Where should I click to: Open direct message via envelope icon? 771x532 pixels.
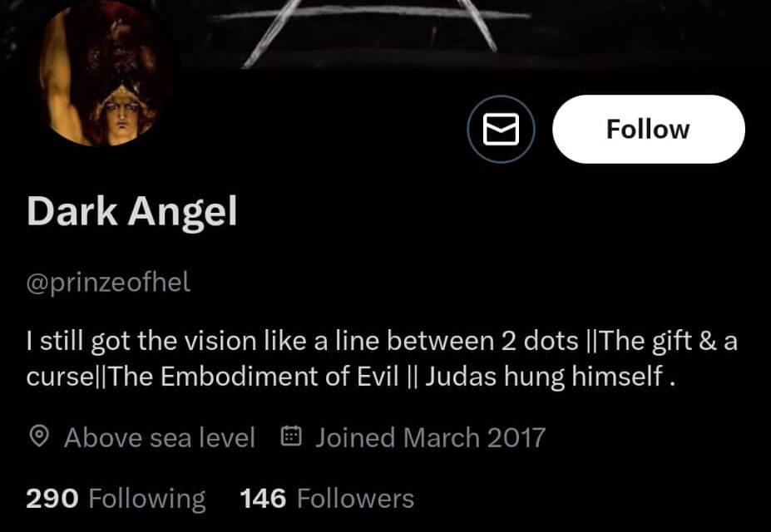coord(501,129)
